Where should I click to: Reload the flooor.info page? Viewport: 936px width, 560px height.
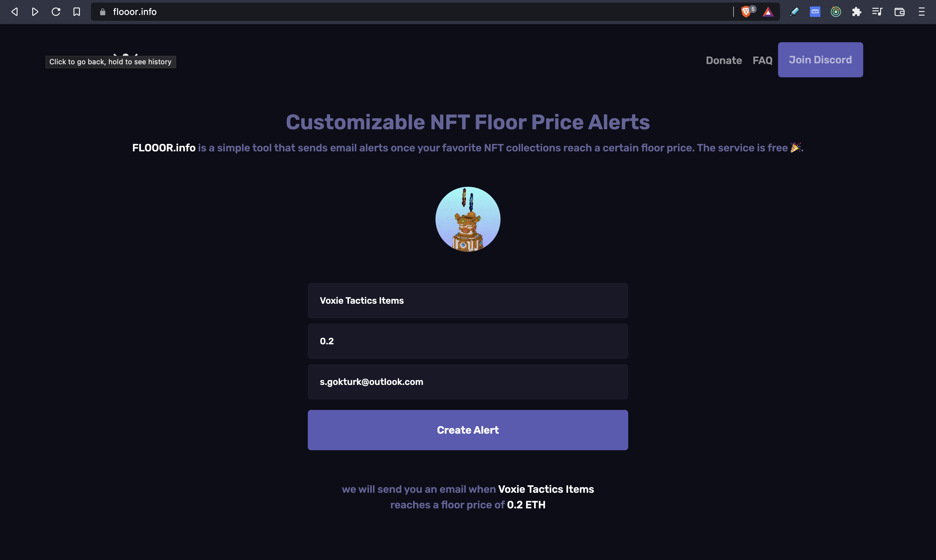click(x=56, y=12)
